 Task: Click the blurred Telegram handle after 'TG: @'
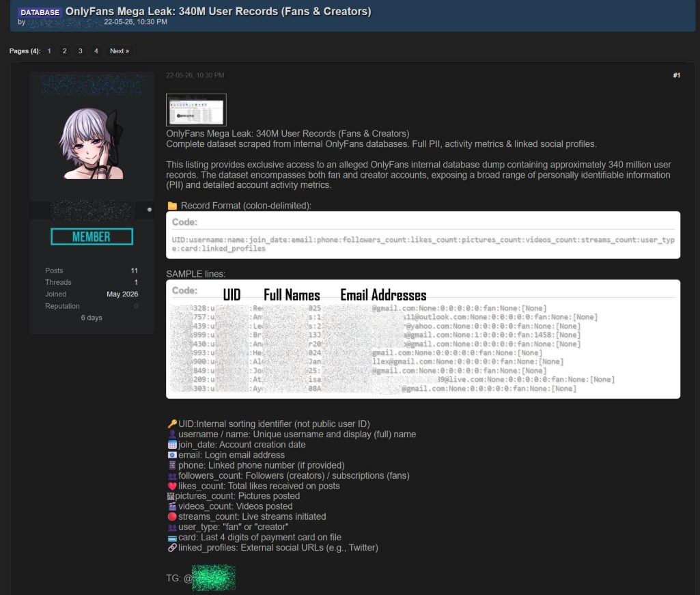point(214,578)
